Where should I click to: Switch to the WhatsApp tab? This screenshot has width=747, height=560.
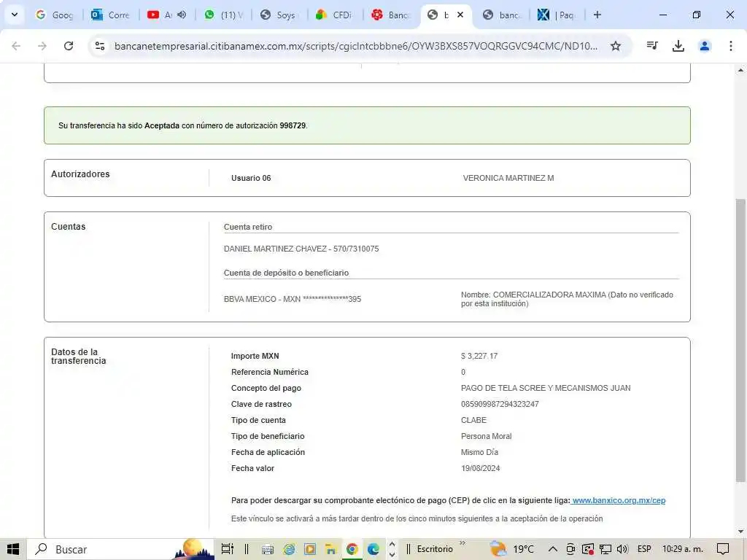[223, 15]
